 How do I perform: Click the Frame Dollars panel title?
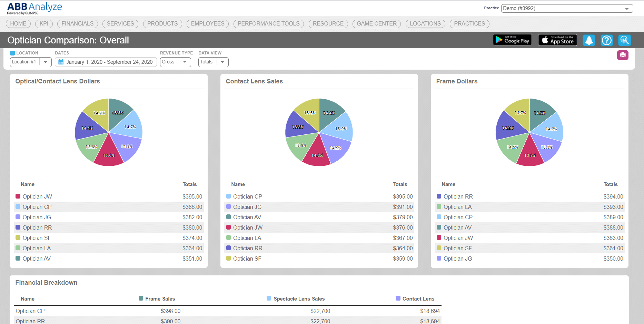[457, 81]
